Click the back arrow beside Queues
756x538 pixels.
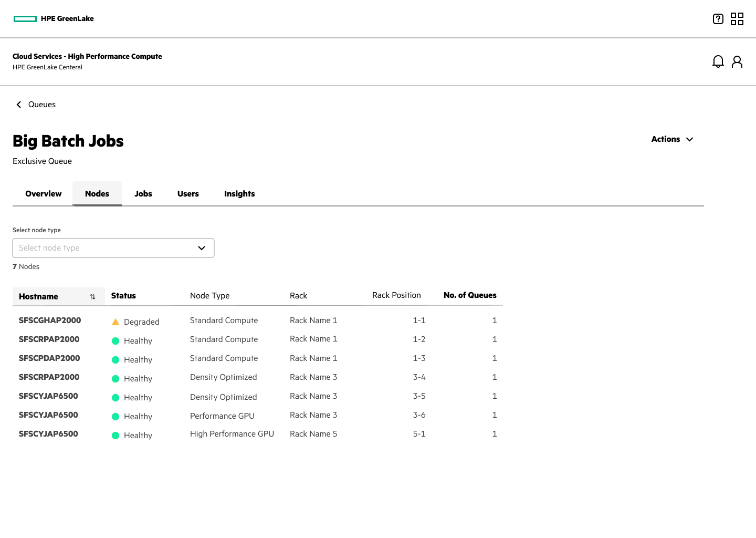click(x=19, y=105)
